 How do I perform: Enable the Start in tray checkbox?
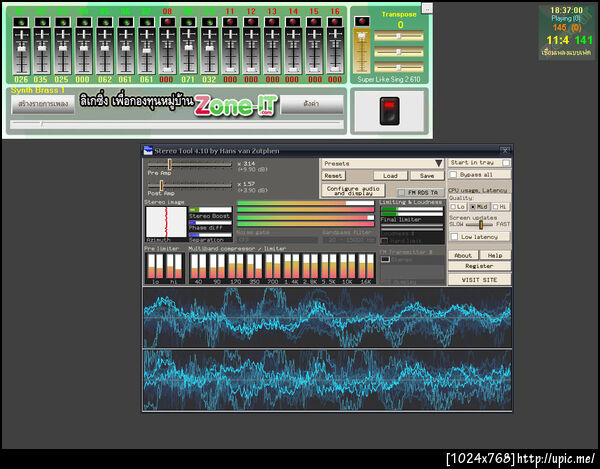click(x=506, y=163)
